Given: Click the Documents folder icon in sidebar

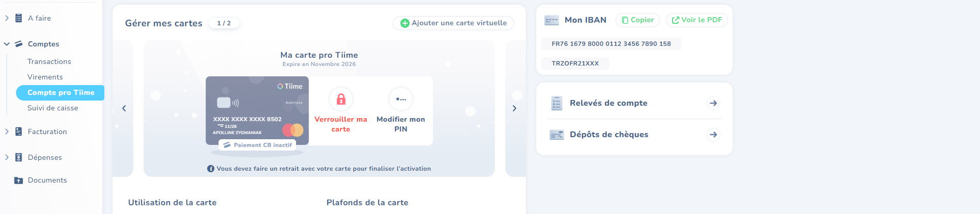Looking at the screenshot, I should pos(19,180).
